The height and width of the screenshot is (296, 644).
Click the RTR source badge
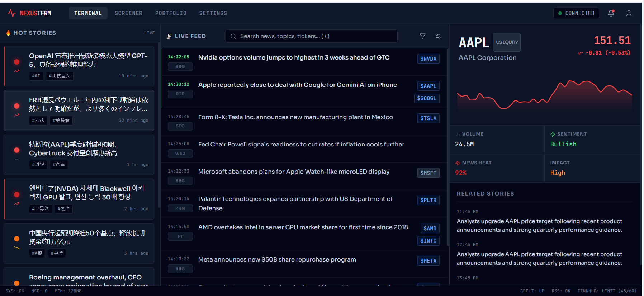pos(180,94)
